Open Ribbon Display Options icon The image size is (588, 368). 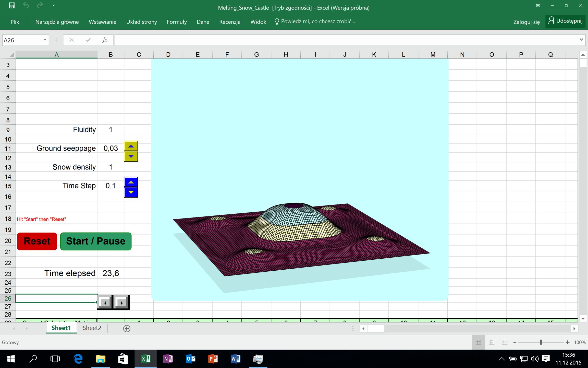[x=538, y=5]
